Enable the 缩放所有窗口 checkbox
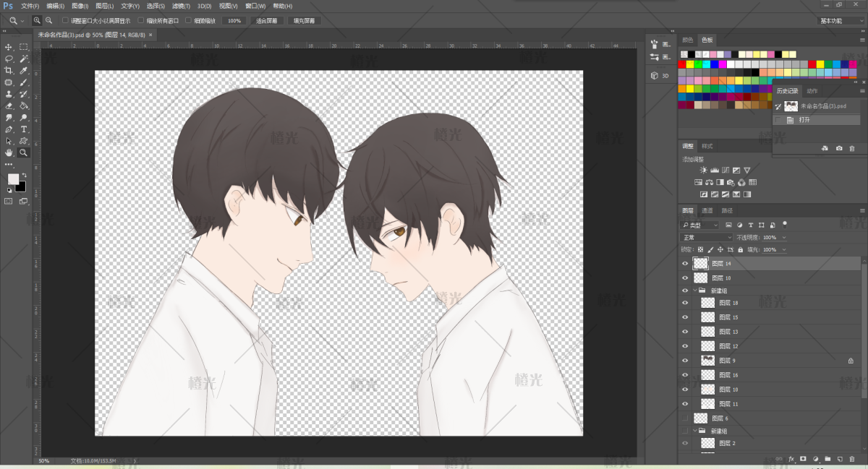 (x=141, y=21)
